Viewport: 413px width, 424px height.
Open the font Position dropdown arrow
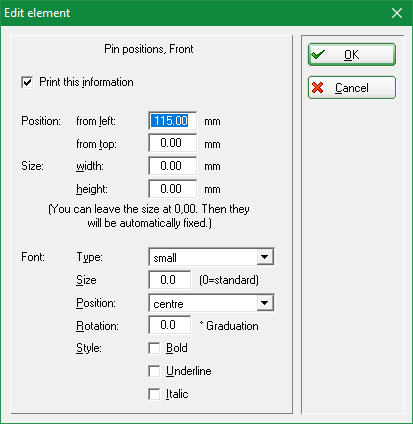(x=265, y=303)
